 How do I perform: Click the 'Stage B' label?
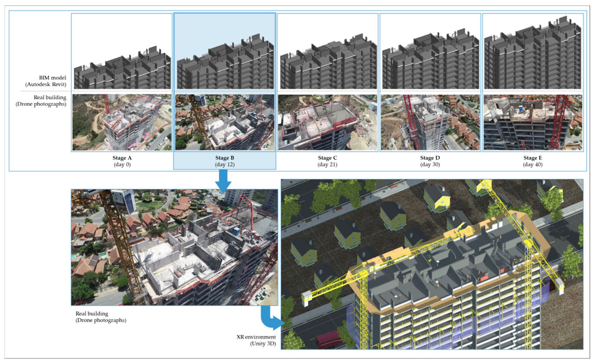click(x=225, y=158)
